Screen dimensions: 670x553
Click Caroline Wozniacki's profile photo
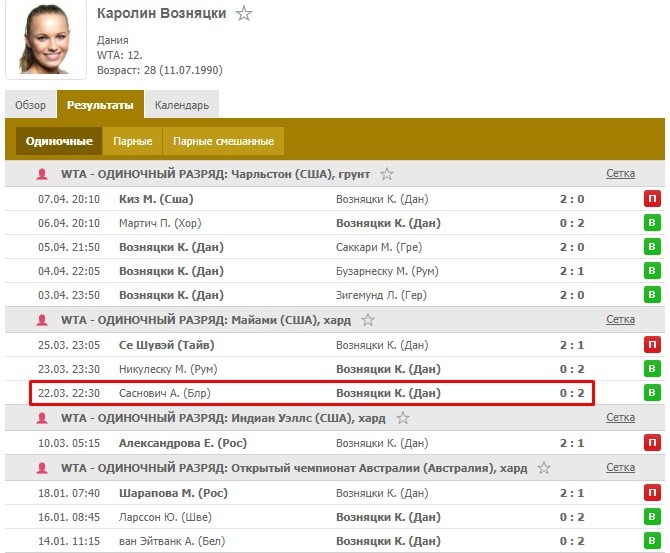(x=45, y=39)
